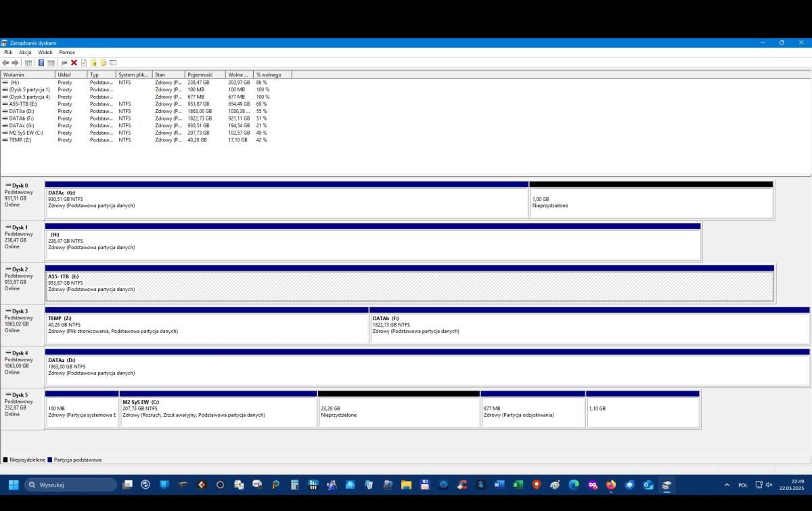Open Firefox from the taskbar
The image size is (812, 511).
[611, 485]
